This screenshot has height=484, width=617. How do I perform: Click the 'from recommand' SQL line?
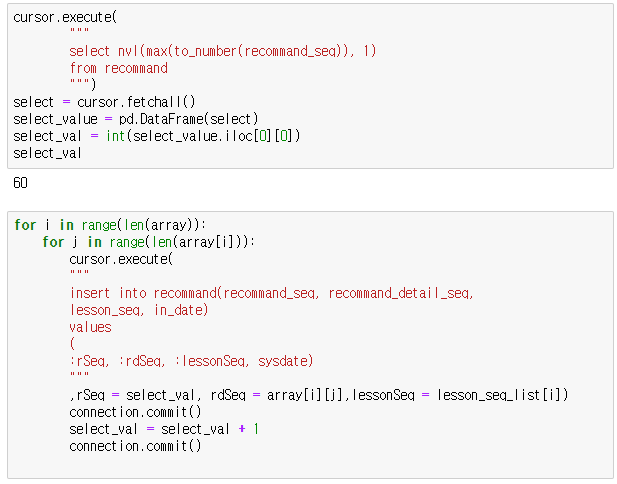118,68
